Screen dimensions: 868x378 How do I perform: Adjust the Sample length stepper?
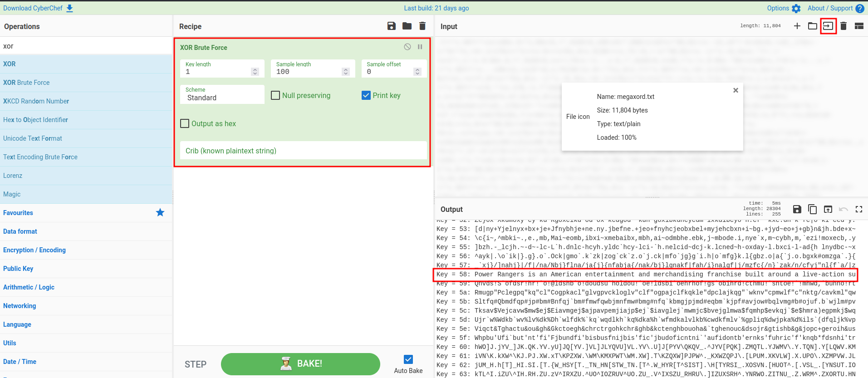[x=346, y=72]
